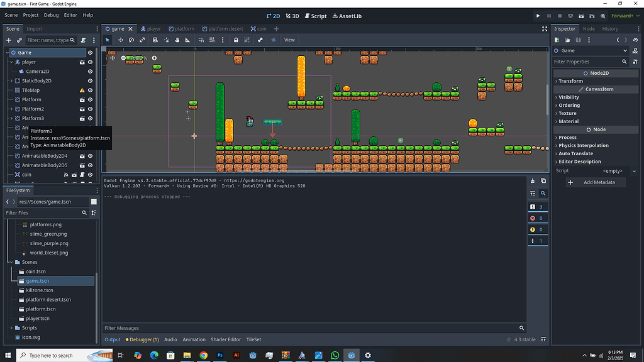Open the AssetLib workspace

347,16
